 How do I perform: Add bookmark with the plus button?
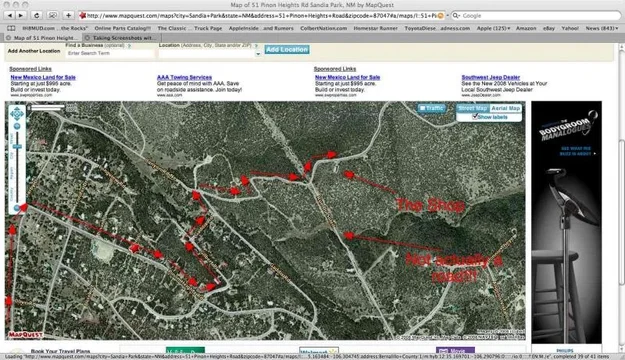[x=68, y=16]
